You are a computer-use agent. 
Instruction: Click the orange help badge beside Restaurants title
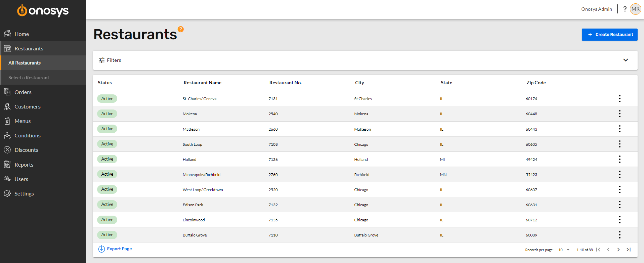click(181, 29)
